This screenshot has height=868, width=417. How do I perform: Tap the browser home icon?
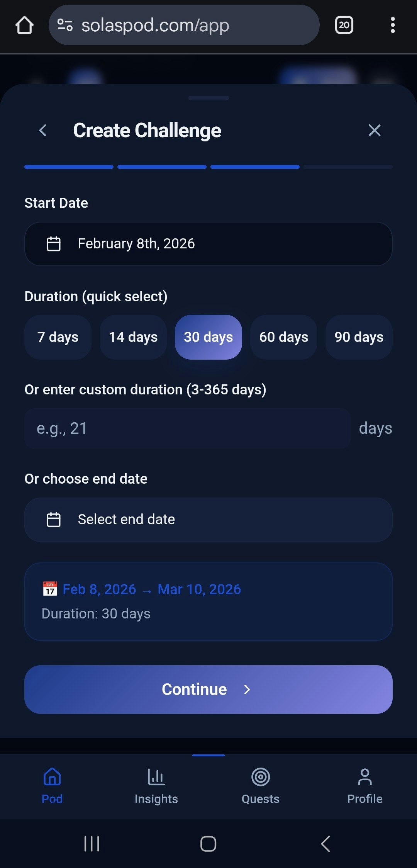point(25,25)
